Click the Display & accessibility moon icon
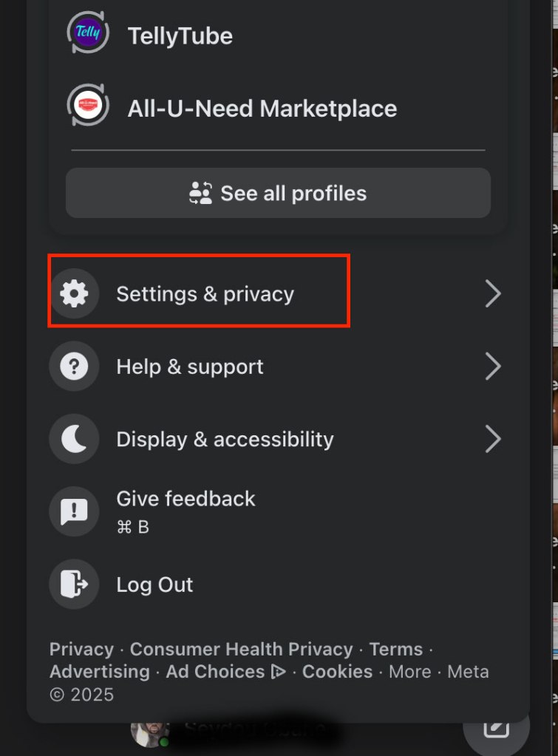This screenshot has height=756, width=558. [74, 439]
